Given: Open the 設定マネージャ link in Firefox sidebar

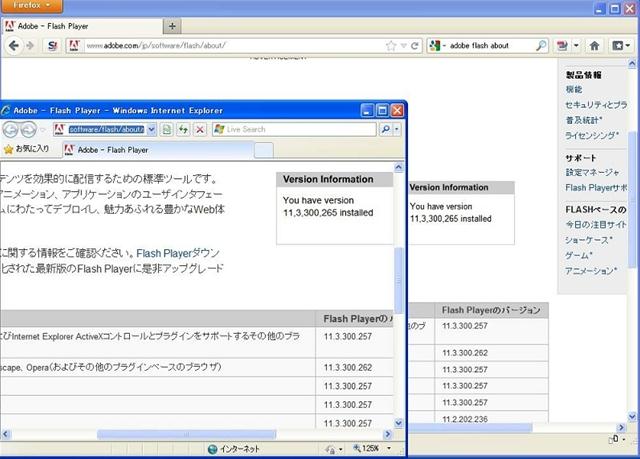Looking at the screenshot, I should pyautogui.click(x=592, y=172).
